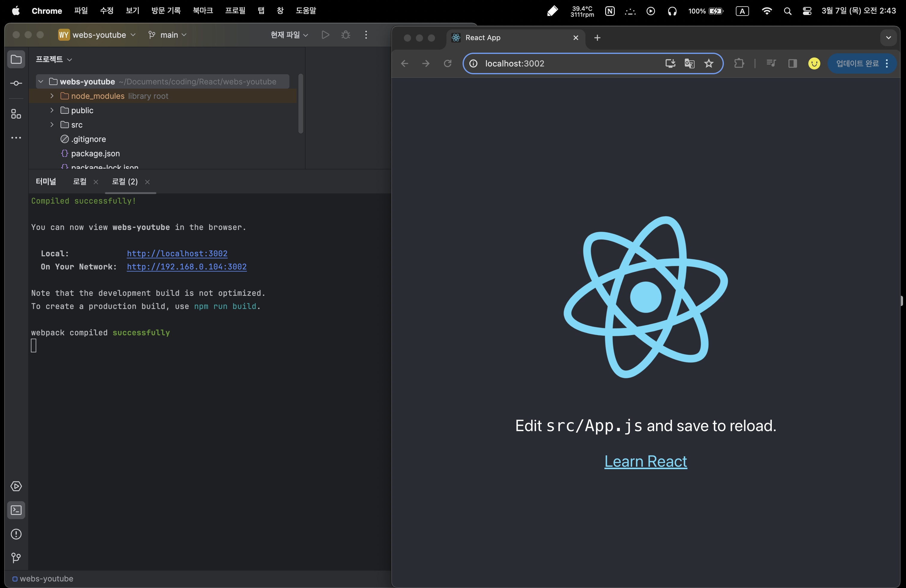
Task: Go forward in Chrome
Action: [426, 63]
